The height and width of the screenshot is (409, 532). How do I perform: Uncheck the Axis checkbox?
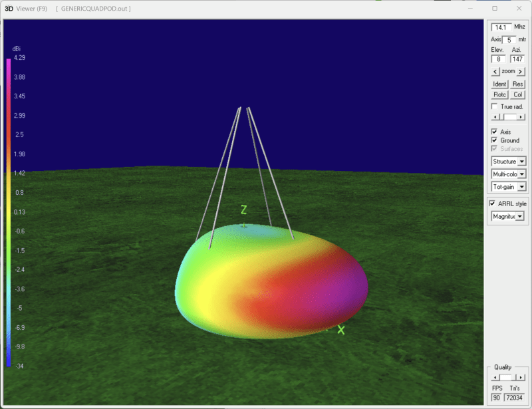coord(494,132)
